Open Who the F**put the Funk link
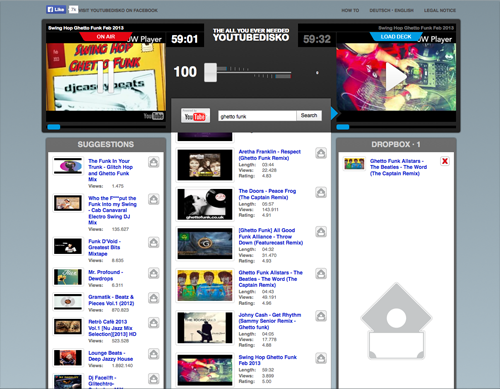The width and height of the screenshot is (500, 389). (x=112, y=210)
